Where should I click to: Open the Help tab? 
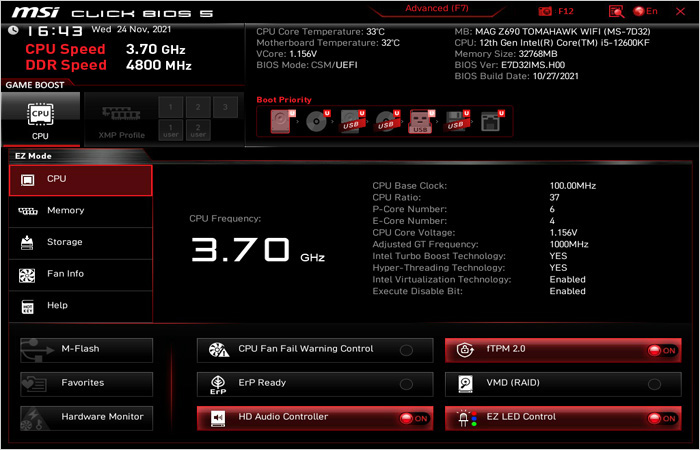pyautogui.click(x=80, y=307)
